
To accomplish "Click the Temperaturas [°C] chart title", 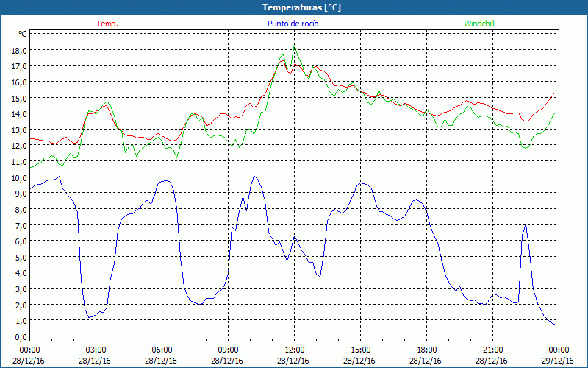I will coord(301,7).
